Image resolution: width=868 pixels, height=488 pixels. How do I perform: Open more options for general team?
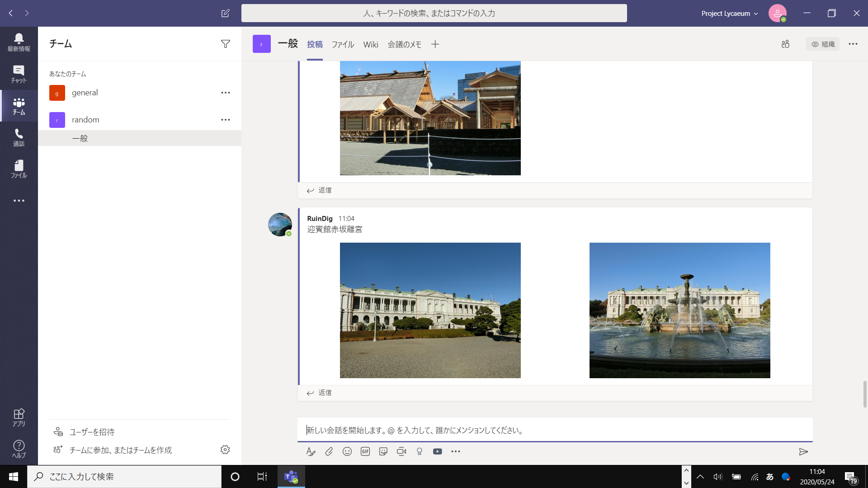click(x=225, y=93)
